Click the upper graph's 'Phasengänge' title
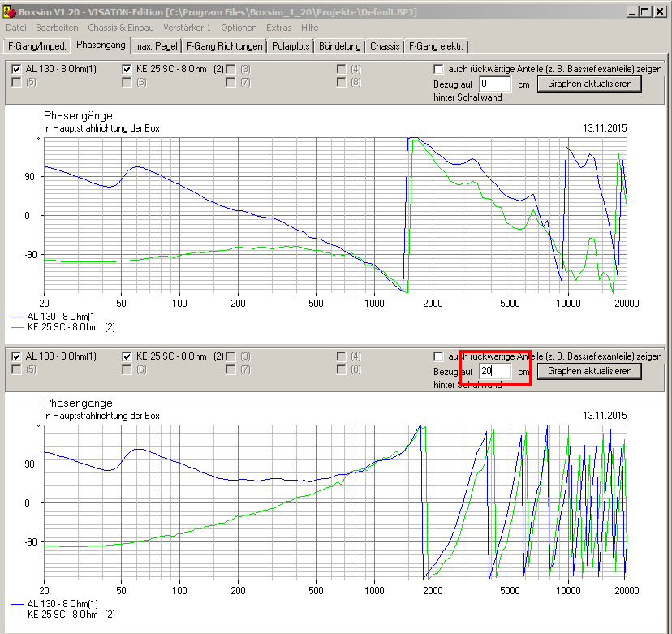This screenshot has height=634, width=672. [78, 116]
